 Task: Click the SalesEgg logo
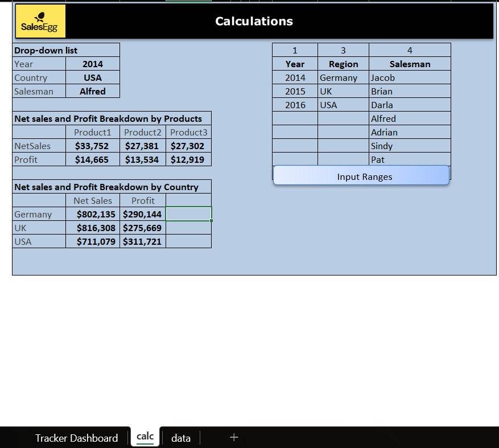[40, 22]
